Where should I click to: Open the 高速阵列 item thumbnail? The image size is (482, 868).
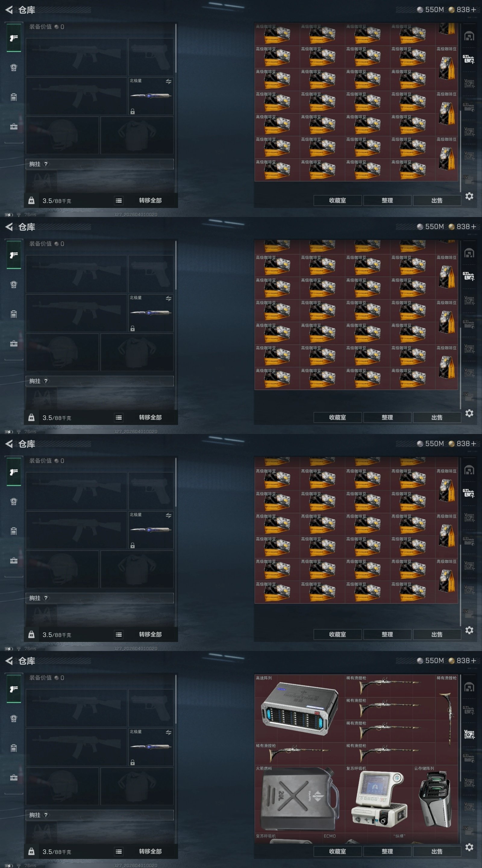[x=299, y=708]
